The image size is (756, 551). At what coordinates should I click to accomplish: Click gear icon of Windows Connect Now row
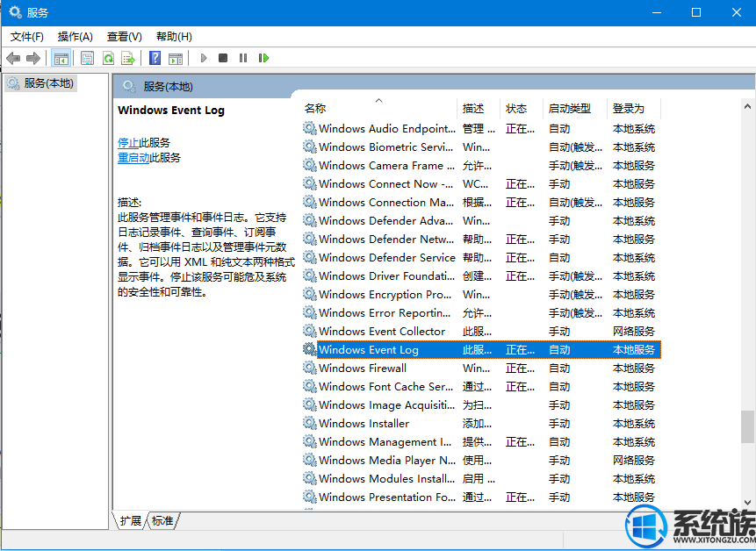tap(310, 183)
